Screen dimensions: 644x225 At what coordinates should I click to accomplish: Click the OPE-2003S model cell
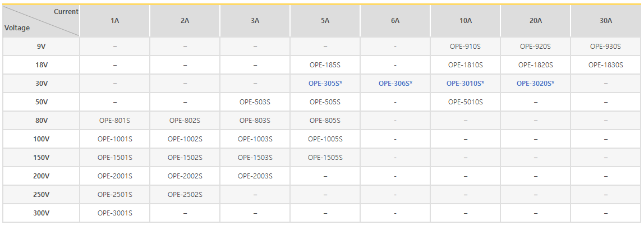coord(255,176)
